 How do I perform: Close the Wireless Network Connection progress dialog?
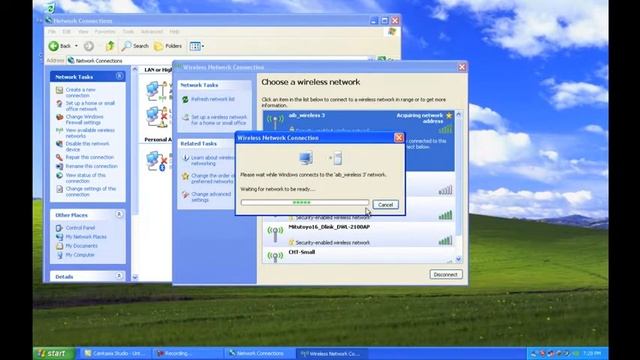[x=399, y=138]
